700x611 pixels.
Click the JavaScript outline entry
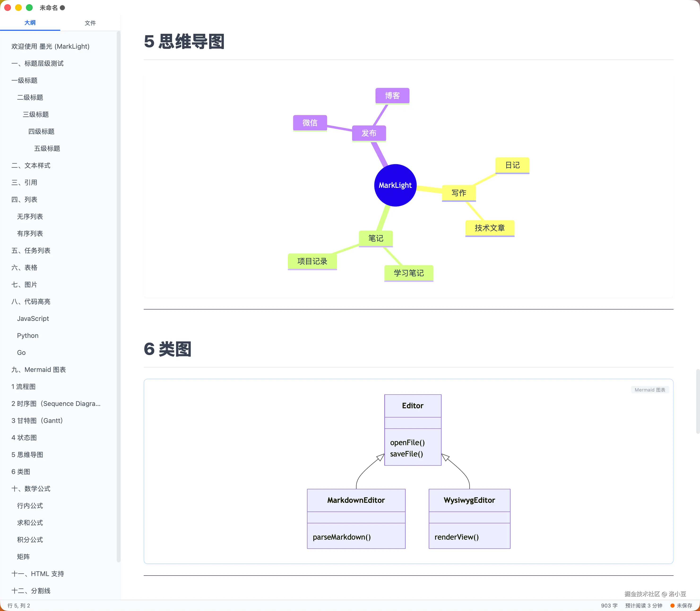[x=33, y=318]
